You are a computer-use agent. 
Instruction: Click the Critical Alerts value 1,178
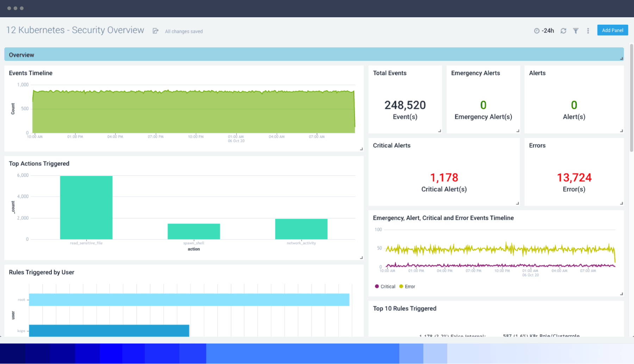444,177
